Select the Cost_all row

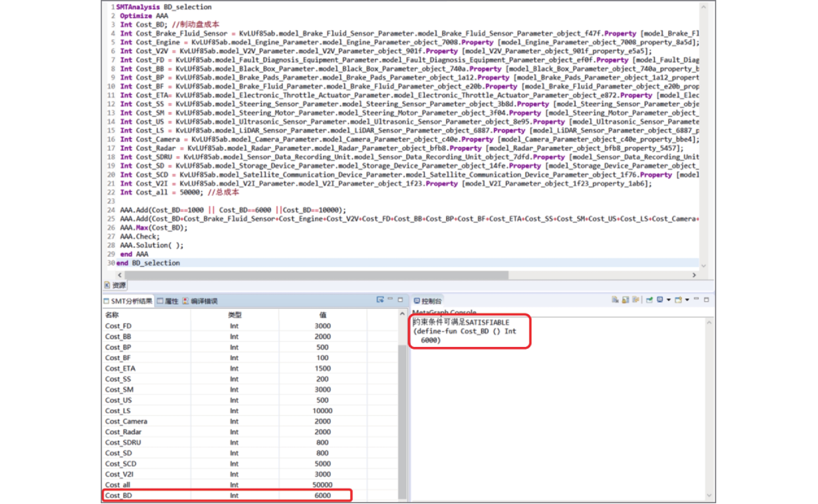[250, 485]
